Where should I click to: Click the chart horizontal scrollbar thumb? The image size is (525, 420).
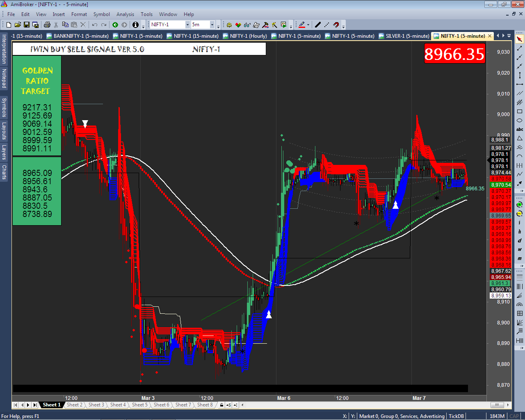point(497,405)
